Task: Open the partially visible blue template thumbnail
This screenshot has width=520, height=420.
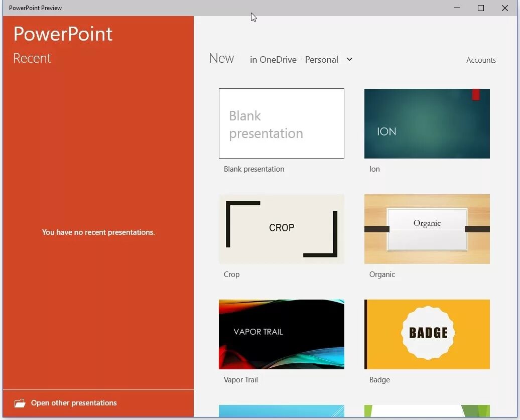Action: pos(282,411)
